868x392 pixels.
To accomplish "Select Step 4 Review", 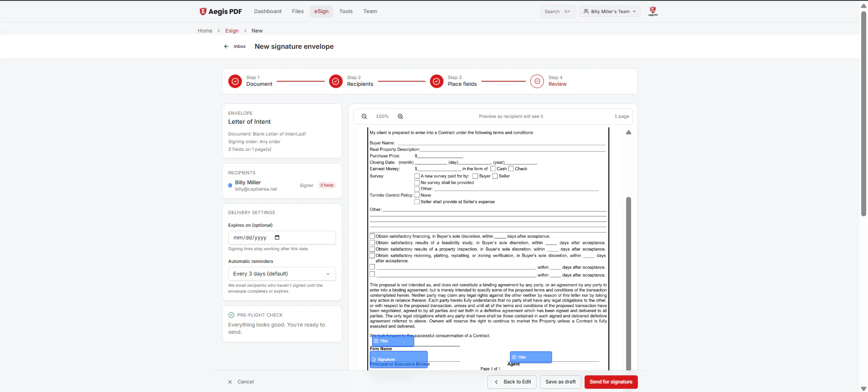I will [548, 81].
